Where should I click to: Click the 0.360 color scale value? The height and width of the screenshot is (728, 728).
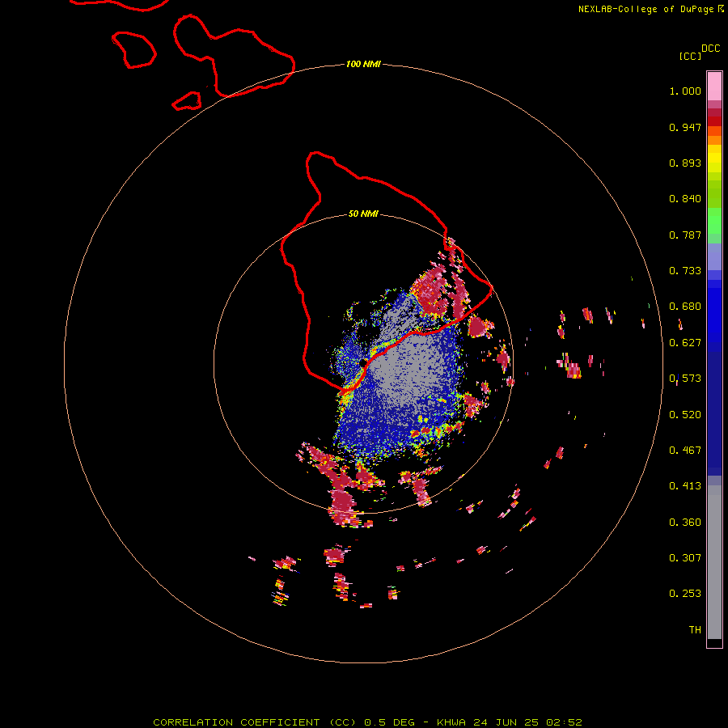pyautogui.click(x=685, y=523)
